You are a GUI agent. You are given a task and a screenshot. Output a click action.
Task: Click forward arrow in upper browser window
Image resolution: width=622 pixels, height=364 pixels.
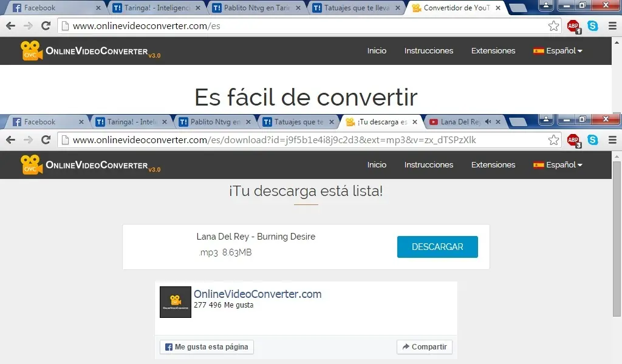point(28,26)
